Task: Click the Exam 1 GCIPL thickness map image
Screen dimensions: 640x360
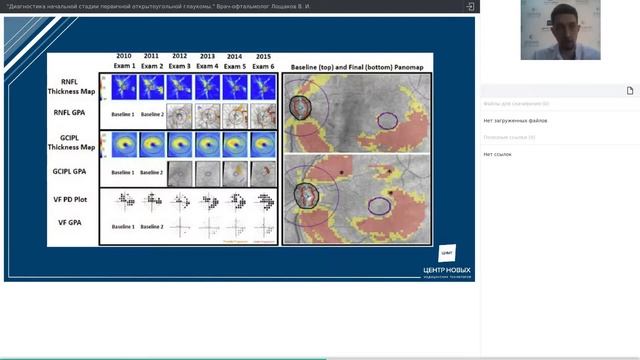Action: pos(124,144)
